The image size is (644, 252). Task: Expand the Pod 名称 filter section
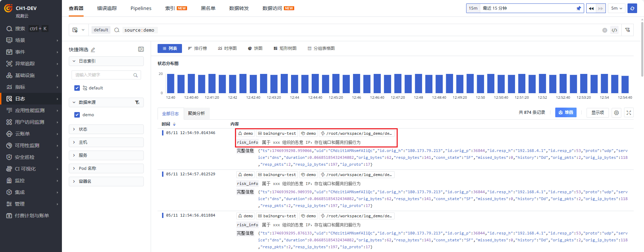106,168
